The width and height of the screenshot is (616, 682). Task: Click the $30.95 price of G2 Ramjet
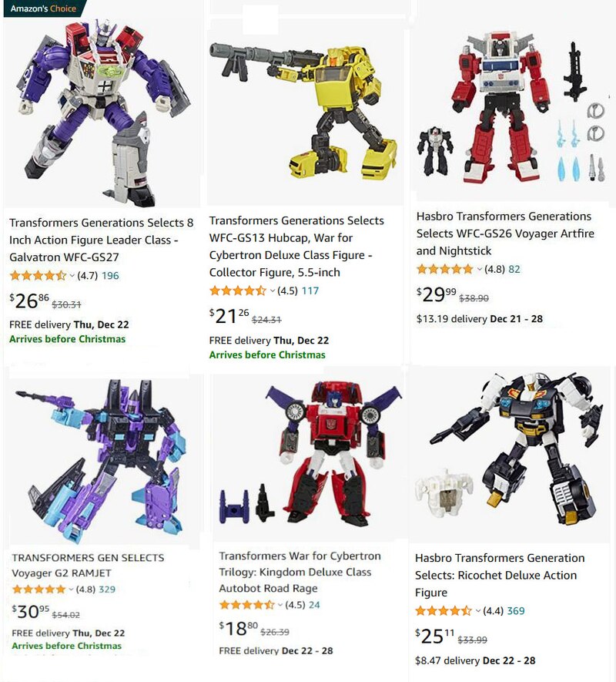31,612
